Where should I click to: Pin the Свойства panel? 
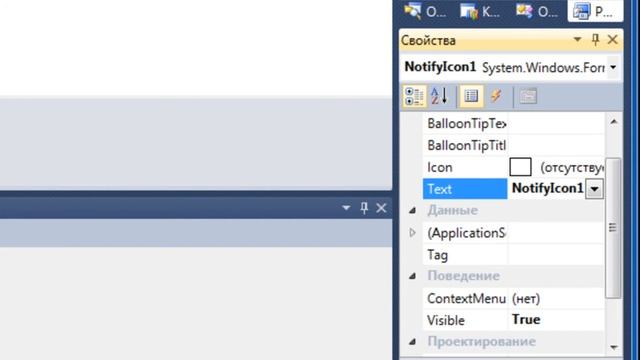(596, 40)
